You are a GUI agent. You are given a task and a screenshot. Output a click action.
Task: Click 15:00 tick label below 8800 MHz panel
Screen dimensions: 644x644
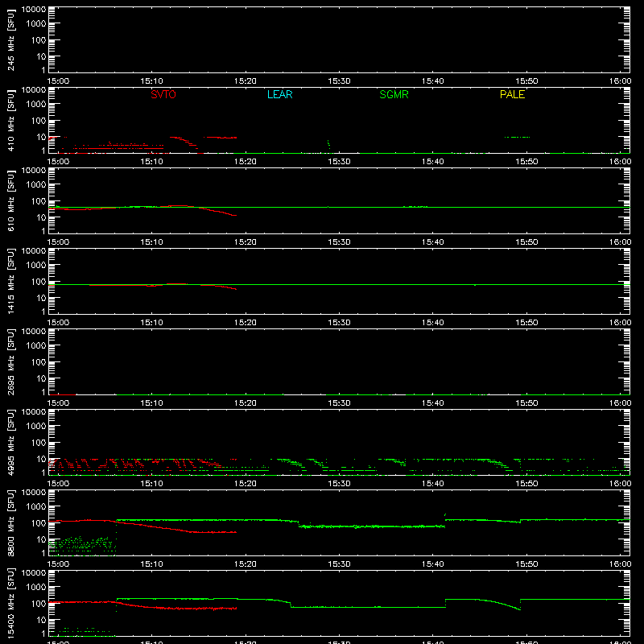click(x=58, y=564)
